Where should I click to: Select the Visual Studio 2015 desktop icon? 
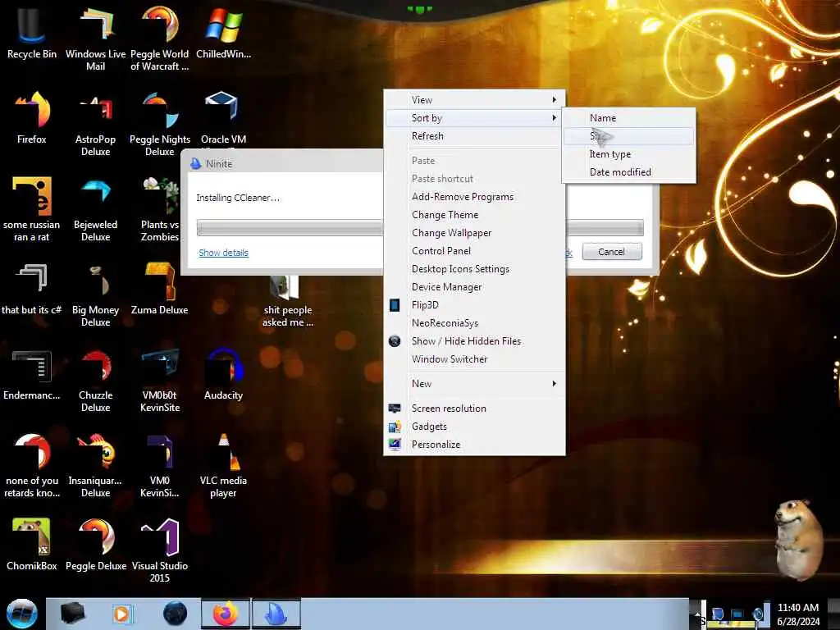(160, 550)
